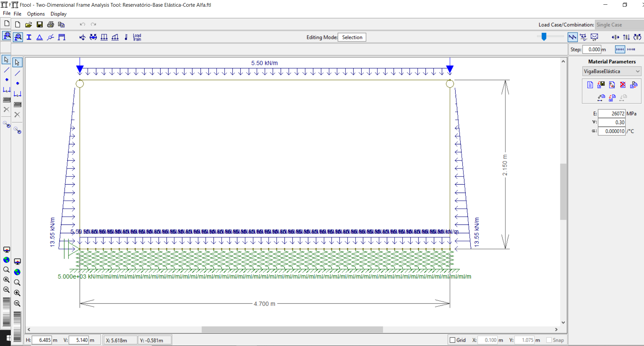Open the section properties tool (I-beam icon)
The image size is (644, 346).
click(x=29, y=37)
